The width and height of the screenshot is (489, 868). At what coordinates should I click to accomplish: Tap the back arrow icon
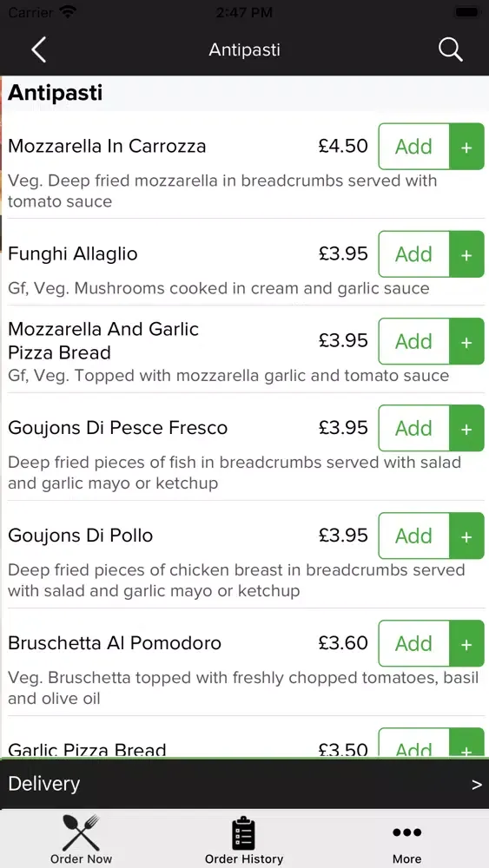coord(39,49)
